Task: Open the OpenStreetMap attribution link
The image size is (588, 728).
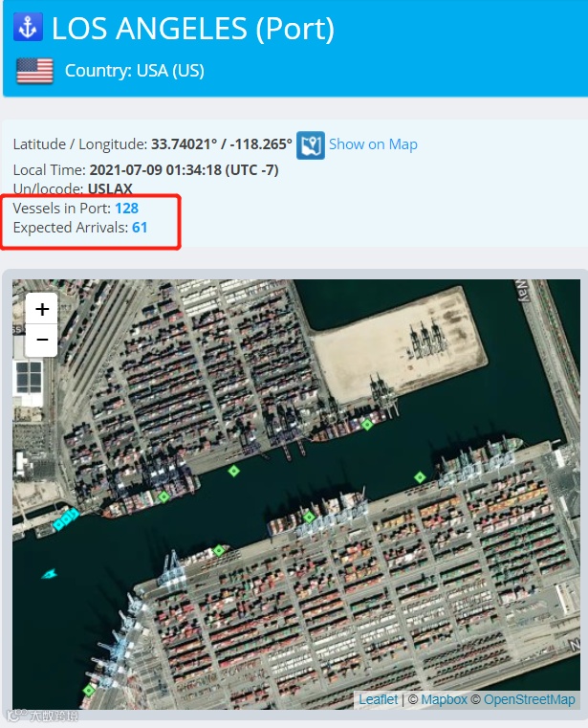Action: pyautogui.click(x=529, y=699)
